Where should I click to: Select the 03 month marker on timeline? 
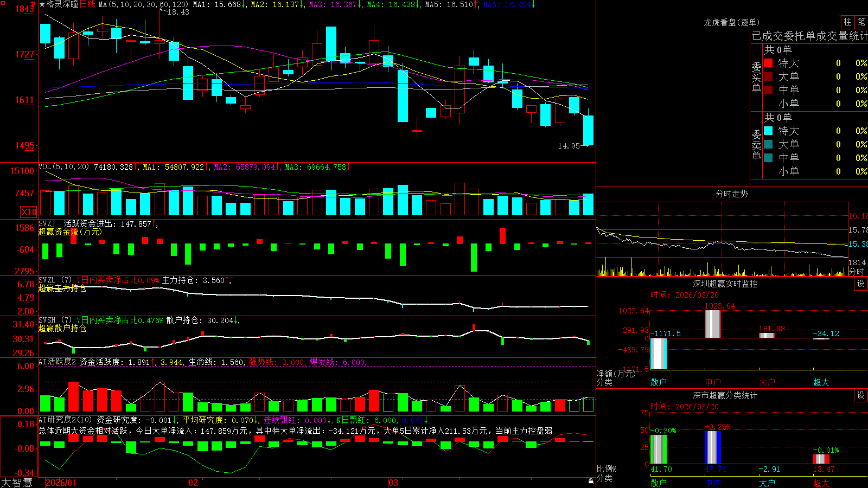(x=393, y=483)
